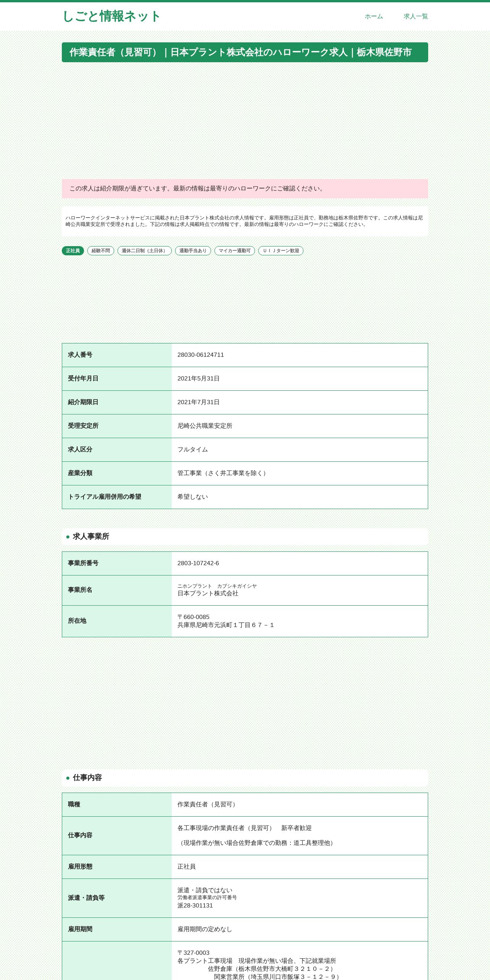Click the 職種 row label
The image size is (490, 980).
click(x=74, y=804)
